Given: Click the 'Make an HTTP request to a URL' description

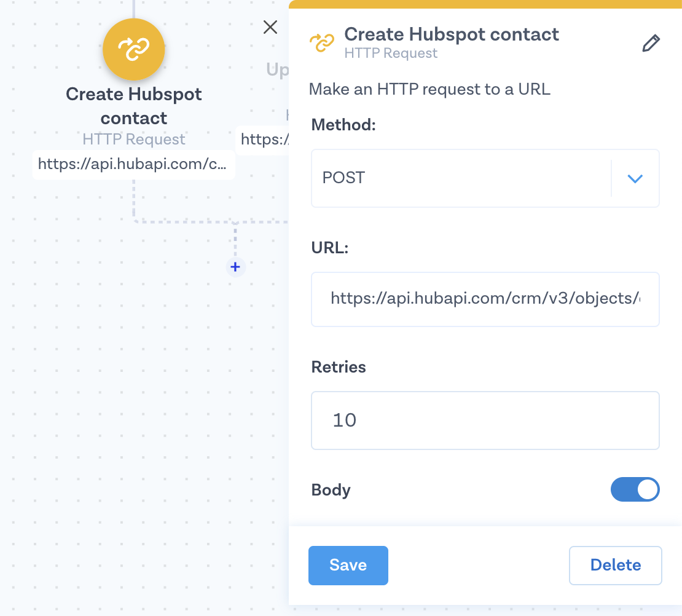Looking at the screenshot, I should pos(429,89).
